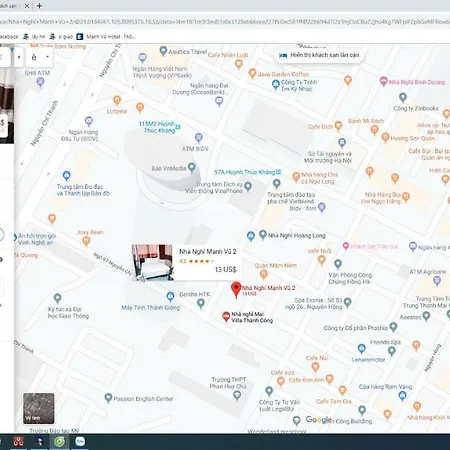The height and width of the screenshot is (450, 450).
Task: Open the SHB ATM pin
Action: point(40,82)
